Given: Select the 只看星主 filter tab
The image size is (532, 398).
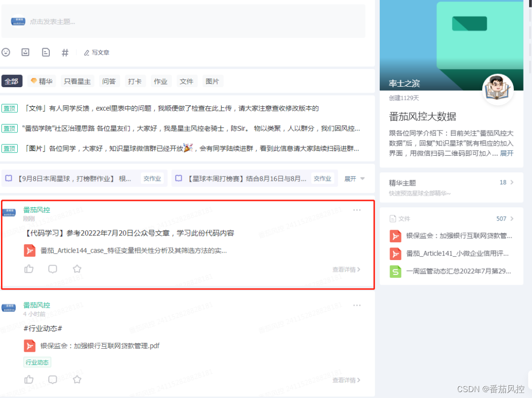Looking at the screenshot, I should tap(77, 81).
